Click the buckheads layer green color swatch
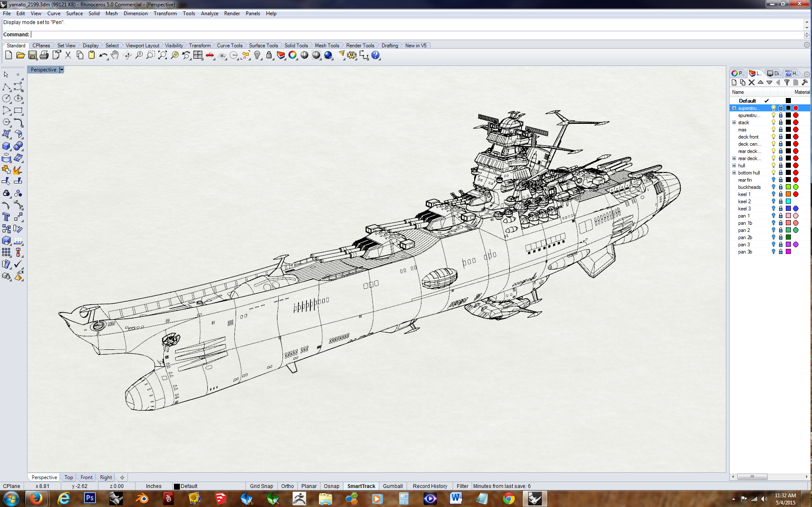812x507 pixels. point(788,187)
